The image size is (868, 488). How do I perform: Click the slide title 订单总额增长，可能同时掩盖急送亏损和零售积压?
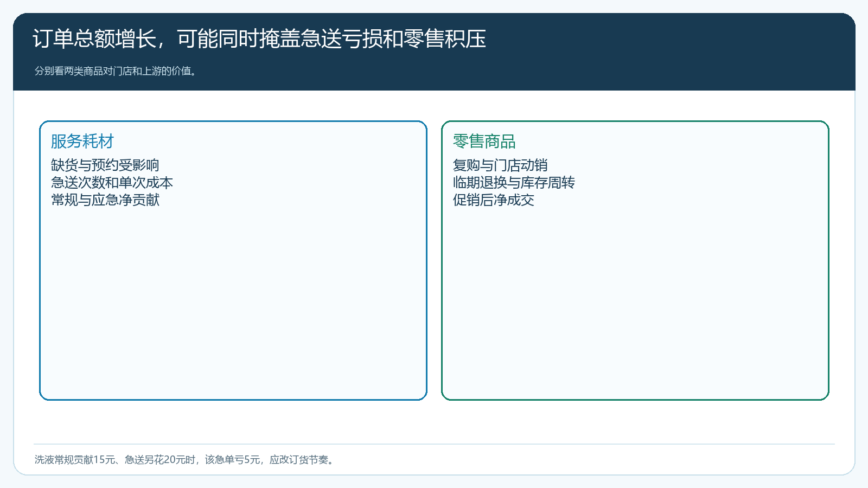pos(259,39)
